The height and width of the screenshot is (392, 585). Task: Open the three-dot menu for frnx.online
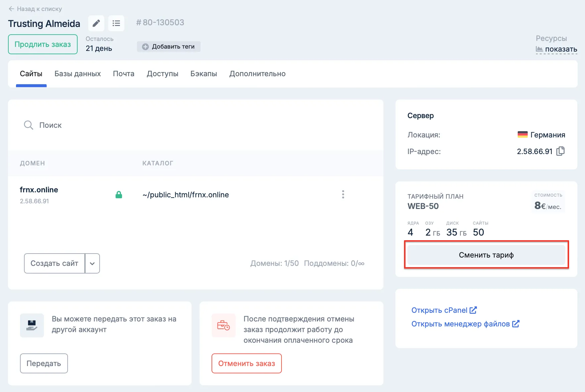tap(343, 194)
